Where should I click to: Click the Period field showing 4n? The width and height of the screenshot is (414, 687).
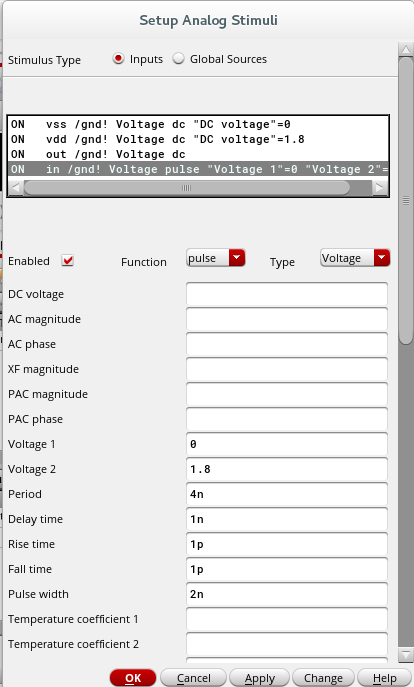[287, 494]
